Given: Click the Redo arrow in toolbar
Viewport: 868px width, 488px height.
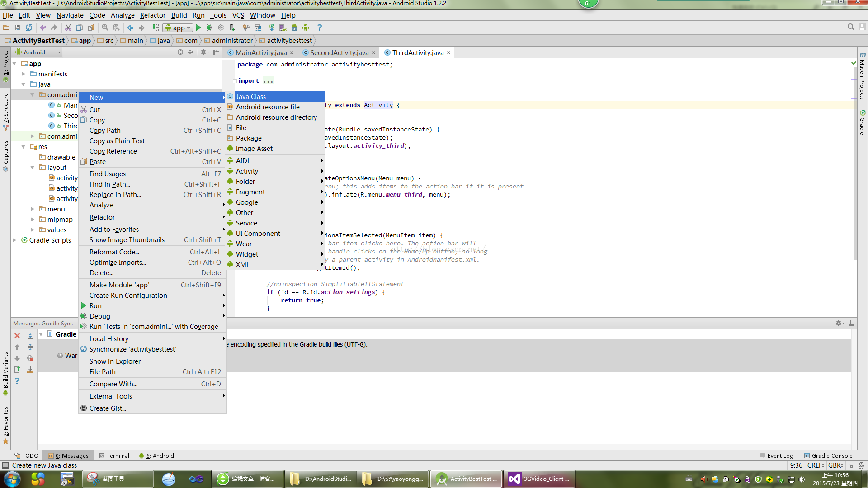Looking at the screenshot, I should 54,28.
